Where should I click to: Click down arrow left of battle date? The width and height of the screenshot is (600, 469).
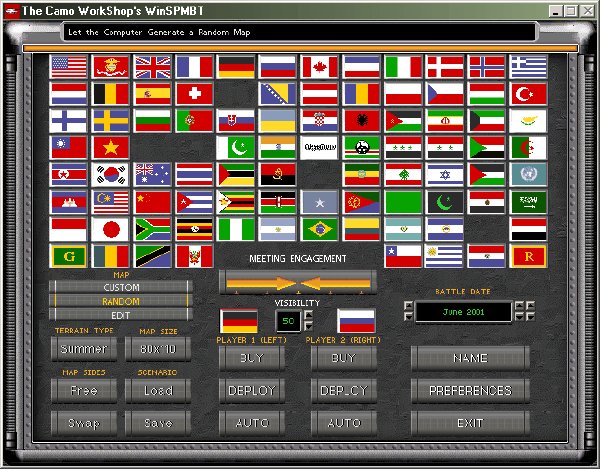pos(409,316)
